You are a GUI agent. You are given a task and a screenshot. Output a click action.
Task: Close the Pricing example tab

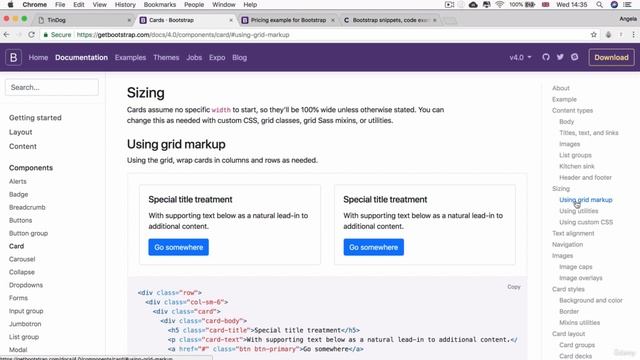[333, 20]
